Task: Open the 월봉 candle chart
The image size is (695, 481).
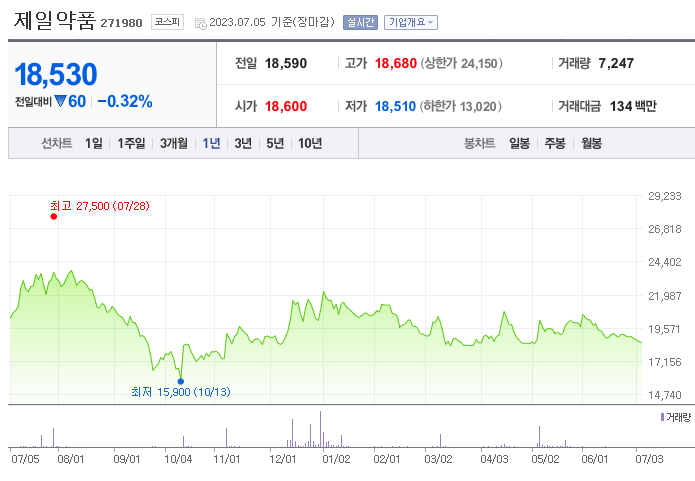Action: pyautogui.click(x=591, y=143)
